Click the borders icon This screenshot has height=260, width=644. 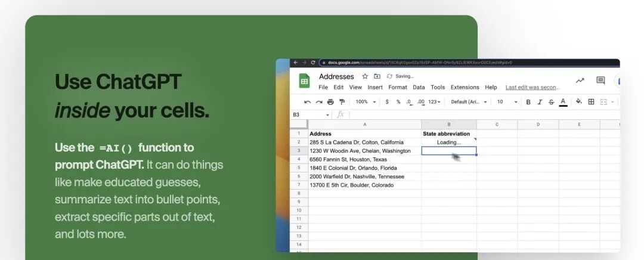(x=591, y=102)
